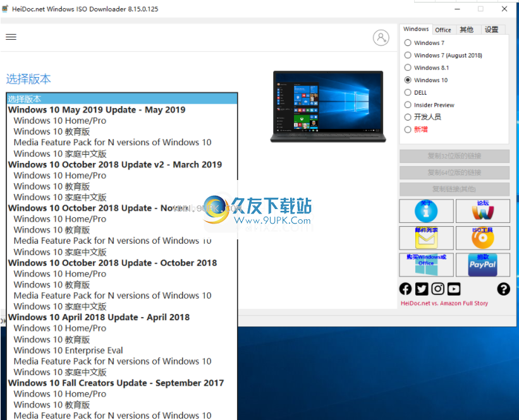This screenshot has height=420, width=519.
Task: Close the HeiDoc ISO Downloader window
Action: (504, 9)
